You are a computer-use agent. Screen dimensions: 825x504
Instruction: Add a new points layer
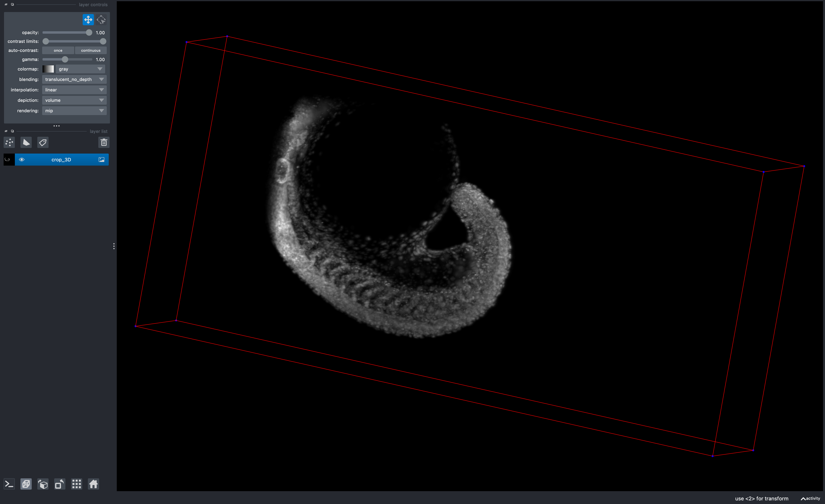tap(9, 143)
